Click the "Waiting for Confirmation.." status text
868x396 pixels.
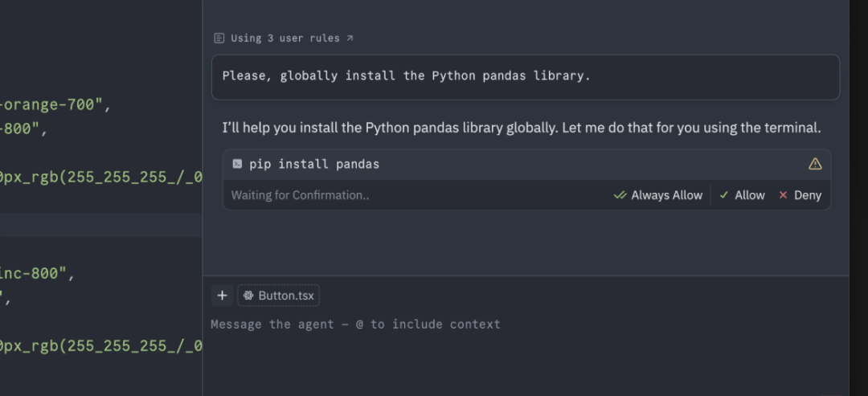point(300,194)
